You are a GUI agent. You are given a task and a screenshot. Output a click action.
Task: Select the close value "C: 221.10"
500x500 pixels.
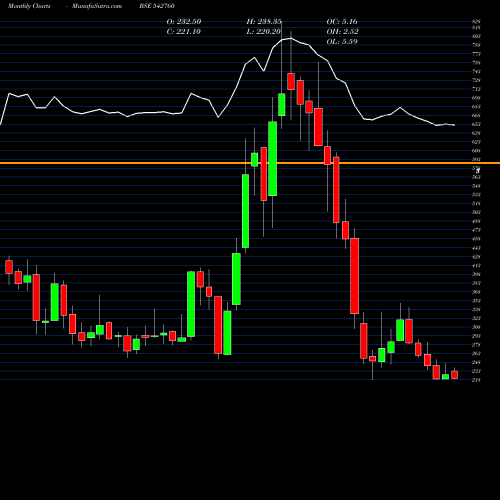click(x=184, y=32)
